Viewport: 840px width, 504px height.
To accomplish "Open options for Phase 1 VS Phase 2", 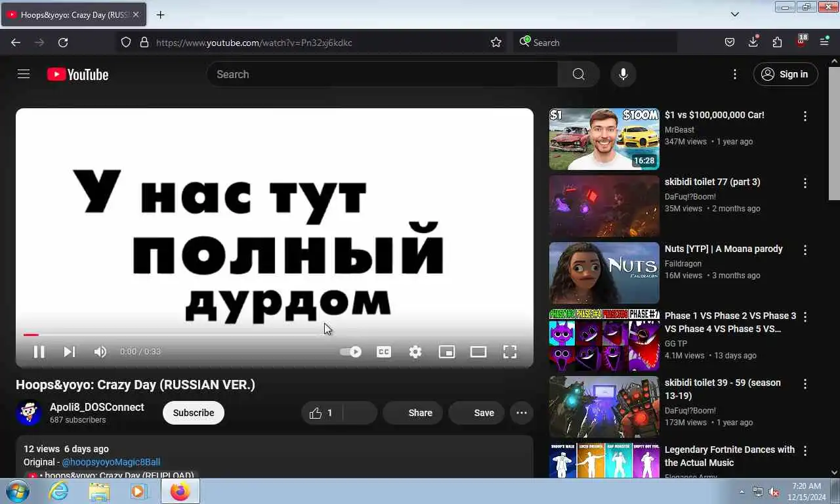I will (x=805, y=317).
